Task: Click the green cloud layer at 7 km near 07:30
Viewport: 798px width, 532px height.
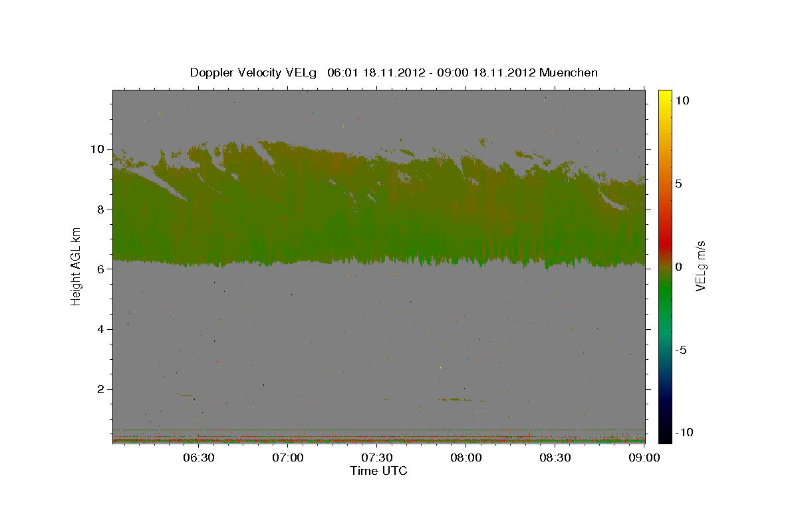Action: coord(377,239)
